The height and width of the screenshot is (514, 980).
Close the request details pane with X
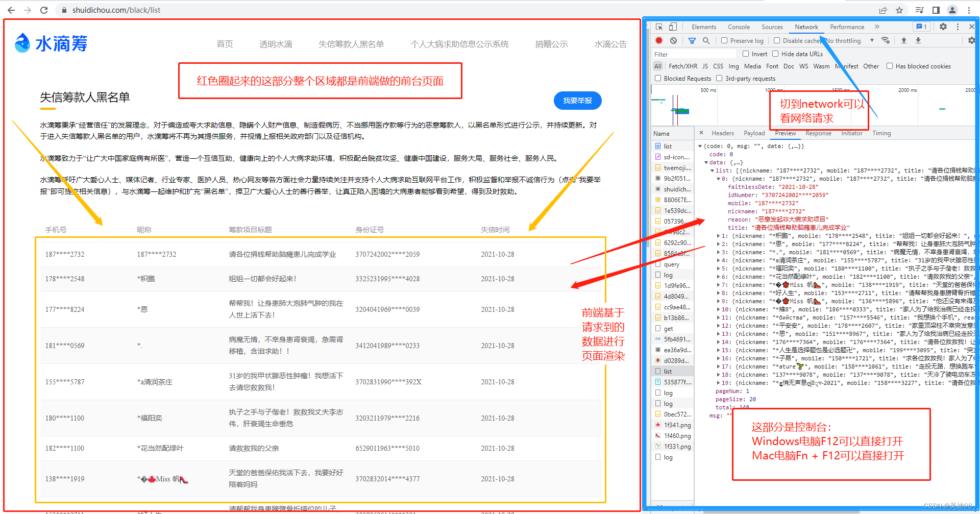point(701,133)
